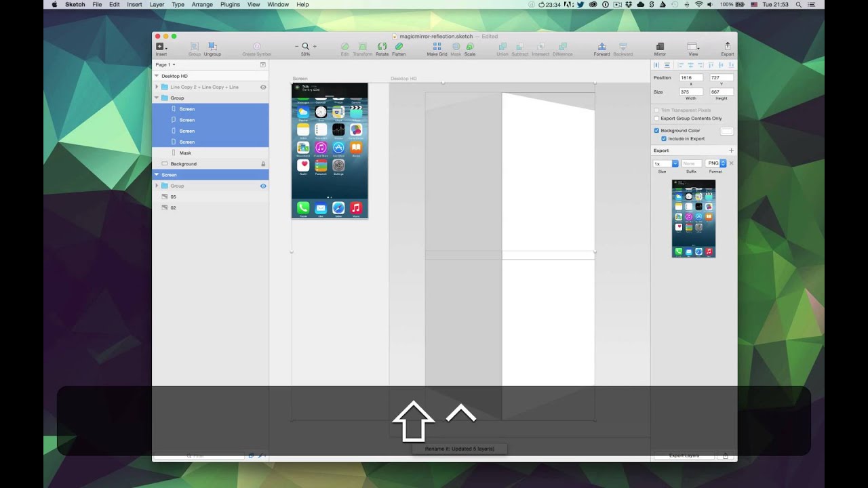Click the Backward toolbar icon
This screenshot has height=488, width=868.
point(623,47)
